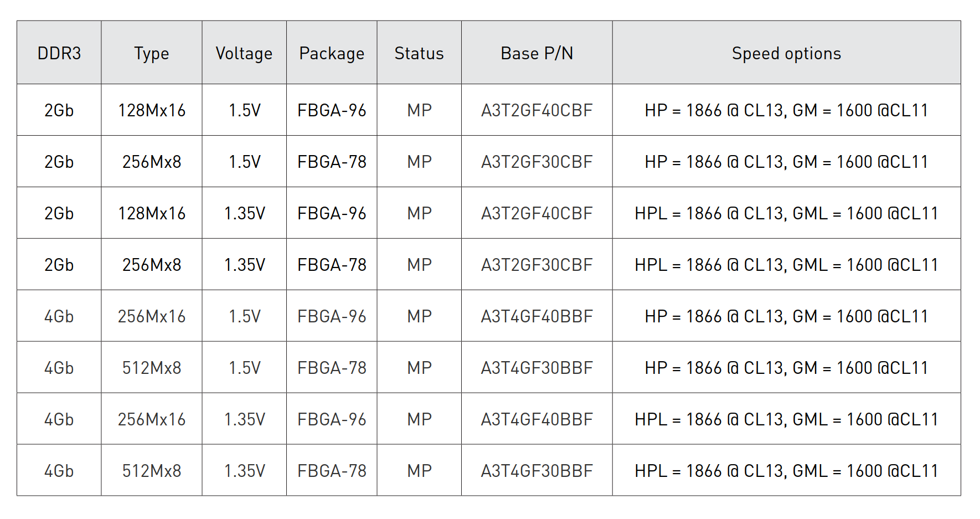The height and width of the screenshot is (519, 980).
Task: Select the first 256Mx16 type cell
Action: pyautogui.click(x=152, y=316)
